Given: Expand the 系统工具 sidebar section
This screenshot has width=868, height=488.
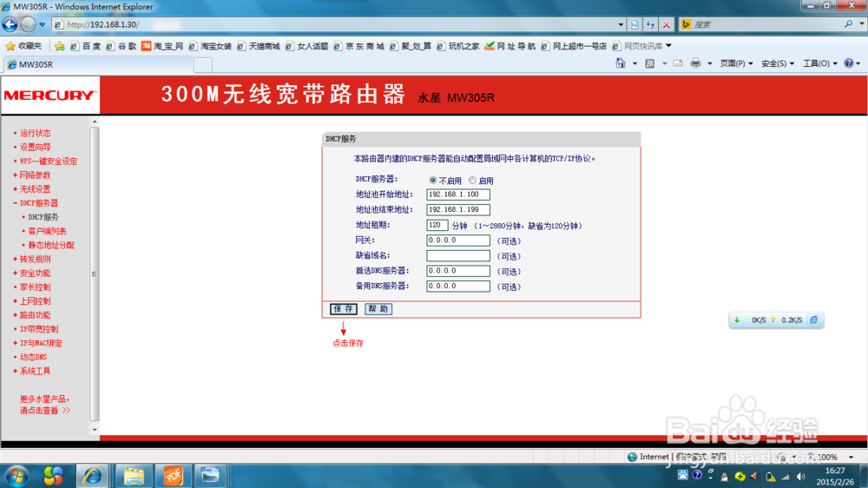Looking at the screenshot, I should click(x=35, y=371).
